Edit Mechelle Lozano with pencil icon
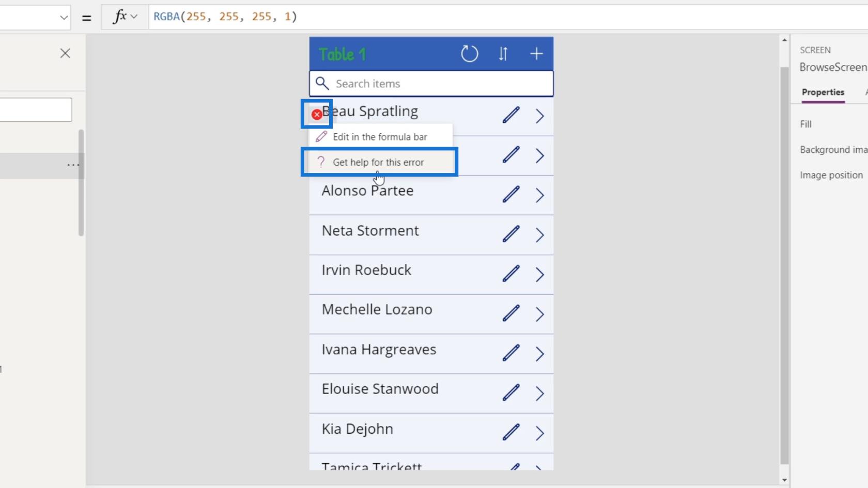 pos(511,313)
